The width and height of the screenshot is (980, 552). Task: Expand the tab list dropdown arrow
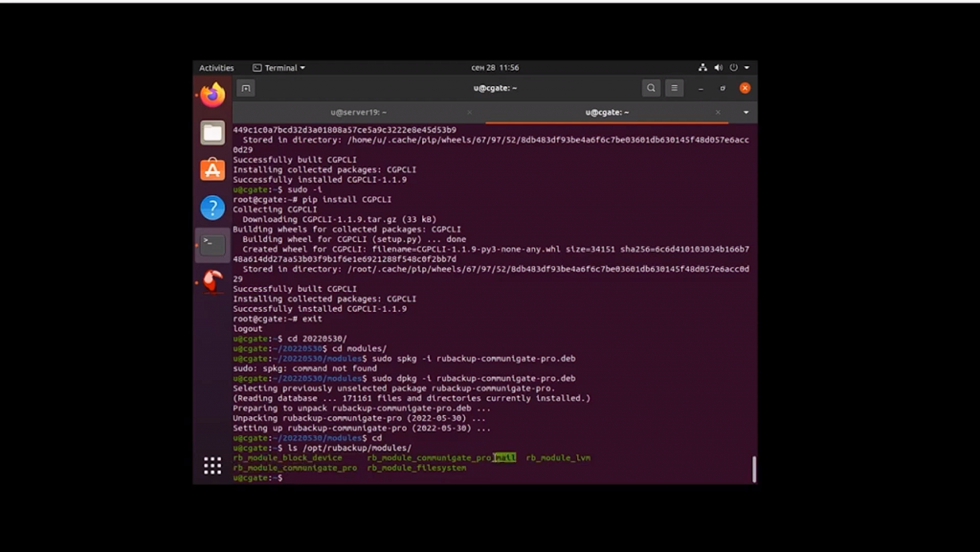coord(746,112)
